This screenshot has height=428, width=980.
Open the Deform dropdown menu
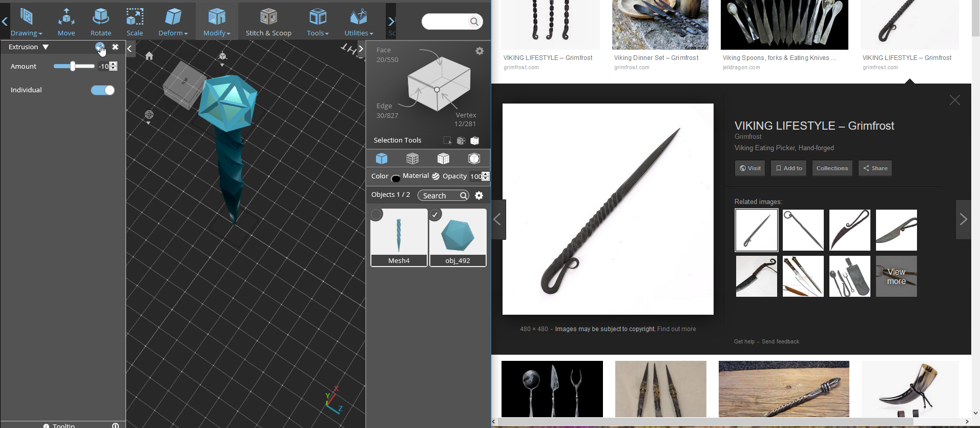(x=173, y=22)
